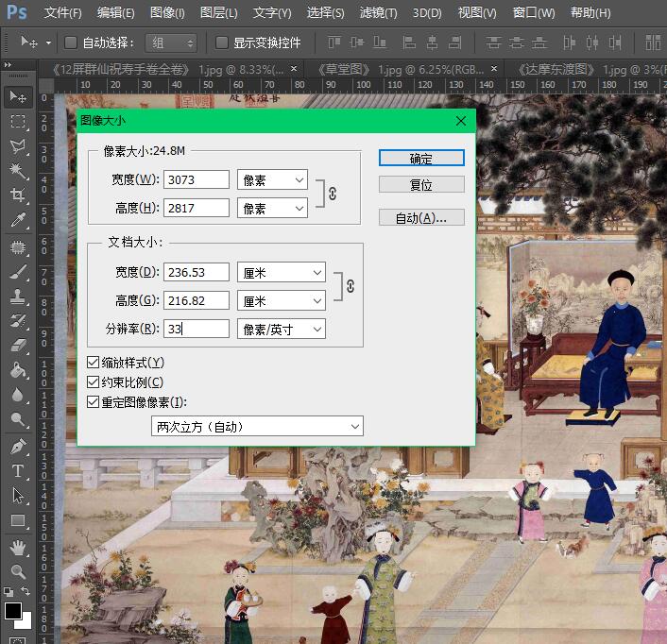Click pixel width field 3073
Viewport: 667px width, 644px height.
click(x=197, y=179)
